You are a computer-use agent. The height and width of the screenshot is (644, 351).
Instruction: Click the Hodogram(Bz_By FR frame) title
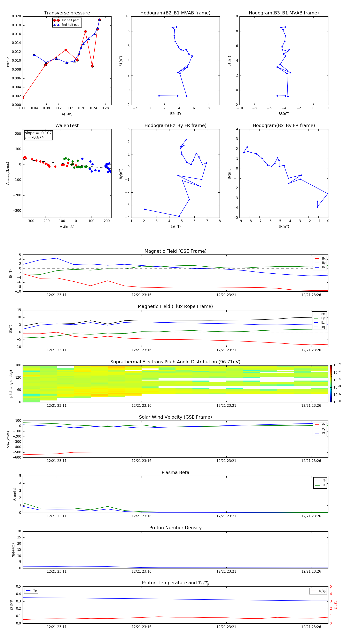pos(175,125)
